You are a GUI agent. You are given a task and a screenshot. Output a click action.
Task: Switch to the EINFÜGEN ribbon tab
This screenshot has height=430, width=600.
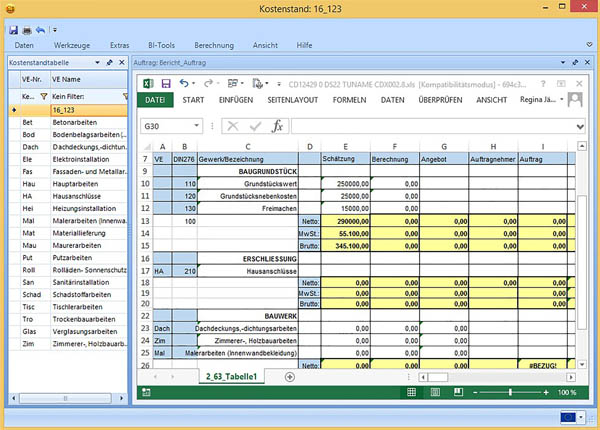tap(236, 100)
